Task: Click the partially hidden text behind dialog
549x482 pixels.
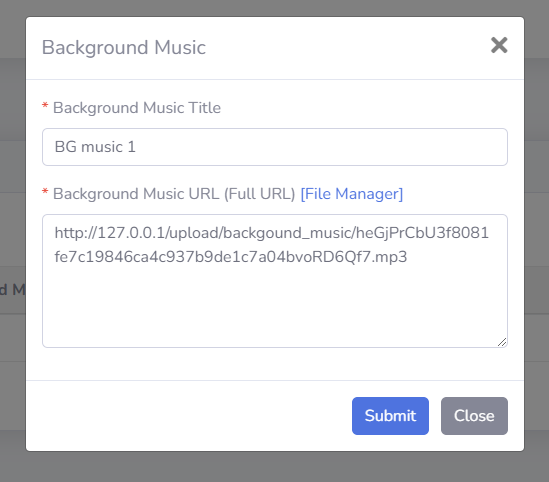Action: pyautogui.click(x=13, y=290)
